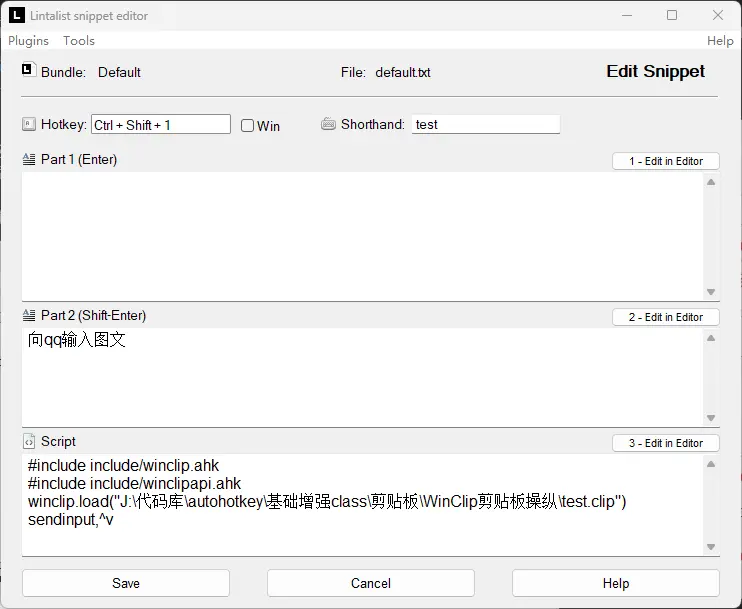Click the 1 - Edit in Editor button

[x=666, y=161]
